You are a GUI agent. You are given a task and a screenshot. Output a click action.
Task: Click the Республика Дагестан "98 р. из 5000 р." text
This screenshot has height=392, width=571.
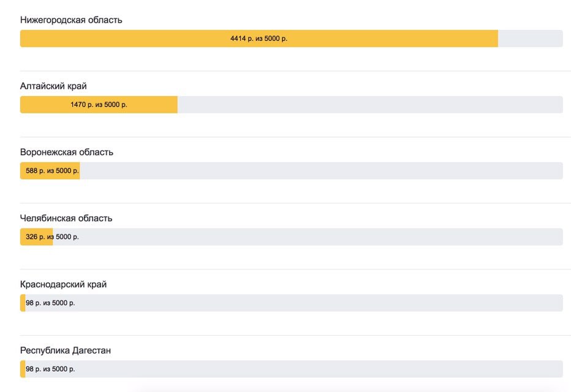(50, 369)
